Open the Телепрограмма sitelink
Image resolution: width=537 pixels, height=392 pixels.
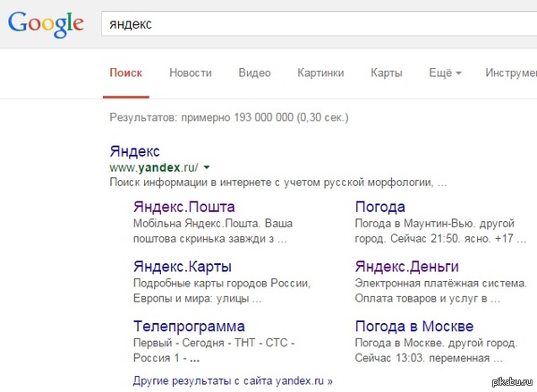click(x=189, y=327)
